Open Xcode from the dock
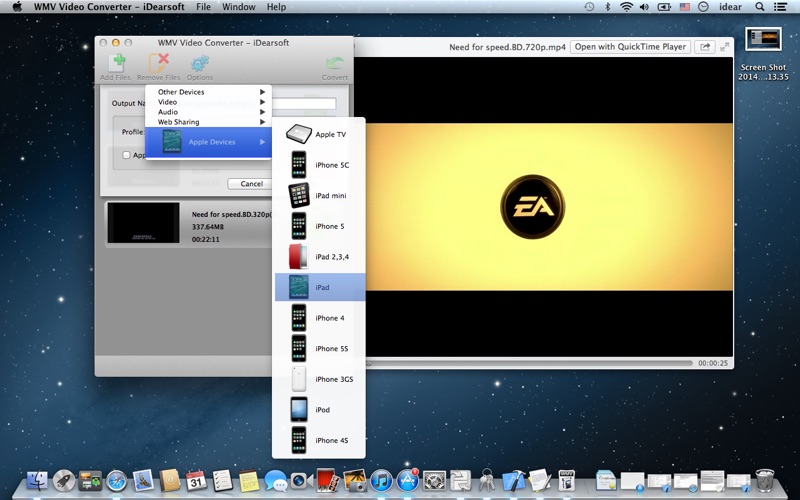The height and width of the screenshot is (500, 800). 513,481
